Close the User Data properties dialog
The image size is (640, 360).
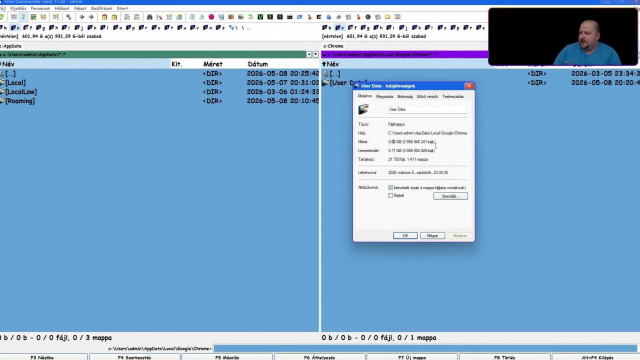469,86
